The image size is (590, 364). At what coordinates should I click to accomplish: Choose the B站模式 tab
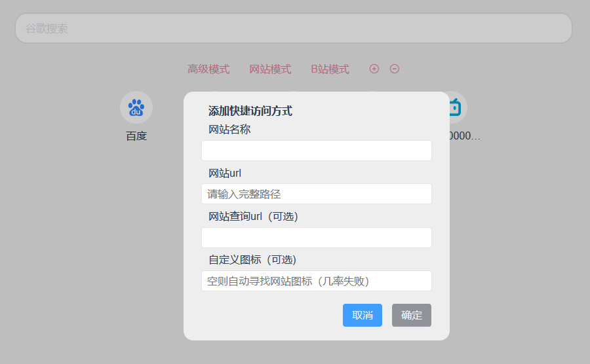click(x=330, y=69)
